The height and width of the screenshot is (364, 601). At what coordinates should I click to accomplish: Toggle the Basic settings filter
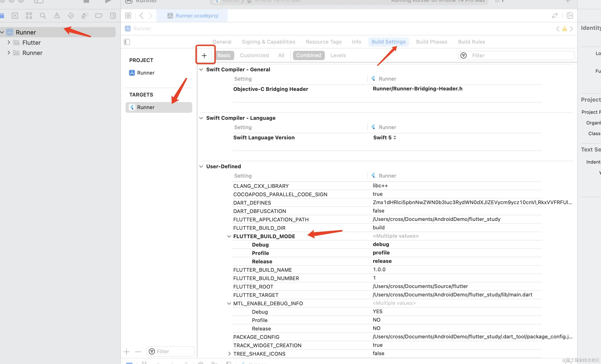point(224,55)
